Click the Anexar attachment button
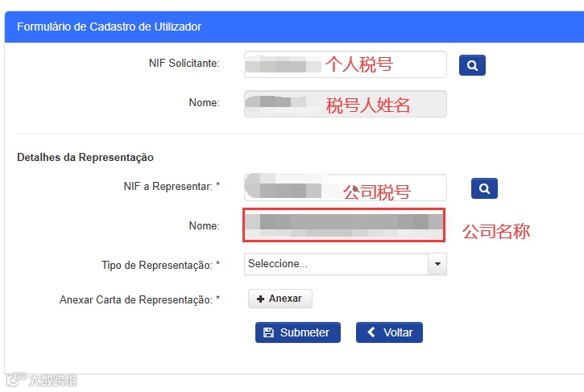Image resolution: width=584 pixels, height=392 pixels. [280, 299]
